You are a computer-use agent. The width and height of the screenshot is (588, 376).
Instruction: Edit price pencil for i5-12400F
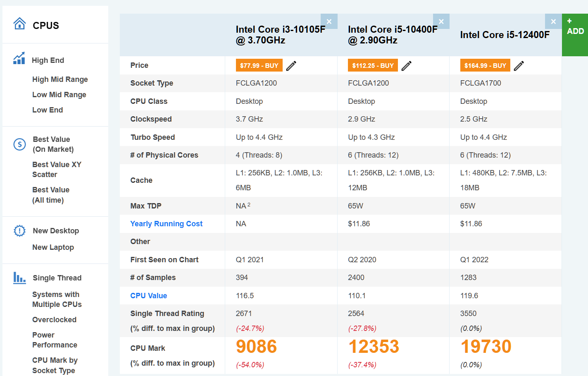[x=519, y=66]
